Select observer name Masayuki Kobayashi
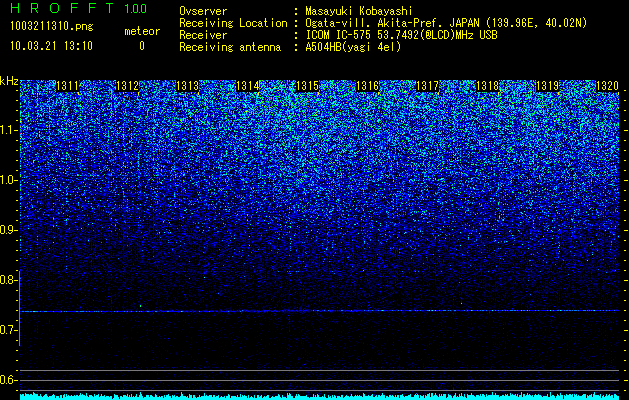The image size is (629, 400). coord(359,11)
